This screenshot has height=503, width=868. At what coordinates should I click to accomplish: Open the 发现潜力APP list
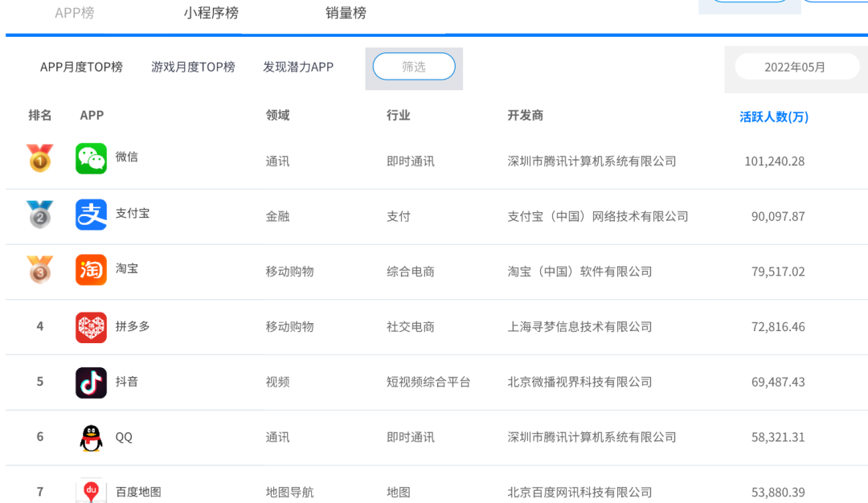298,67
